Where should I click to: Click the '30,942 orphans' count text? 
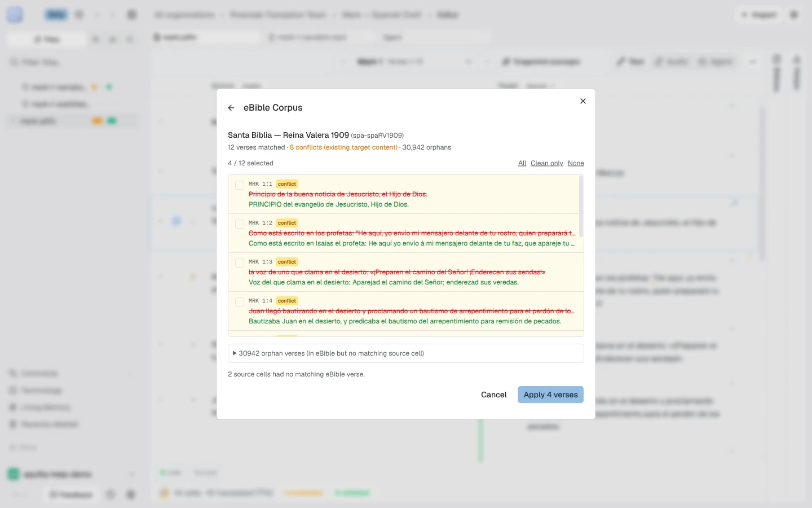pyautogui.click(x=427, y=147)
